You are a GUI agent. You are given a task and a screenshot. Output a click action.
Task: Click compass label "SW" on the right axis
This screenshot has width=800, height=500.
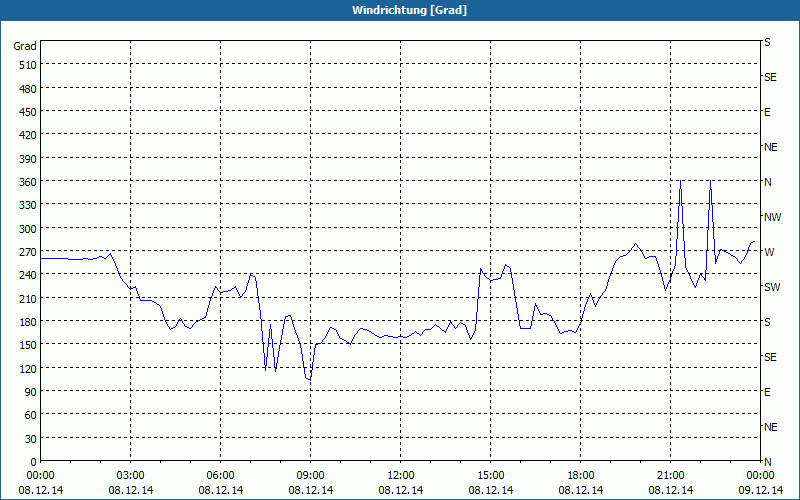click(772, 287)
